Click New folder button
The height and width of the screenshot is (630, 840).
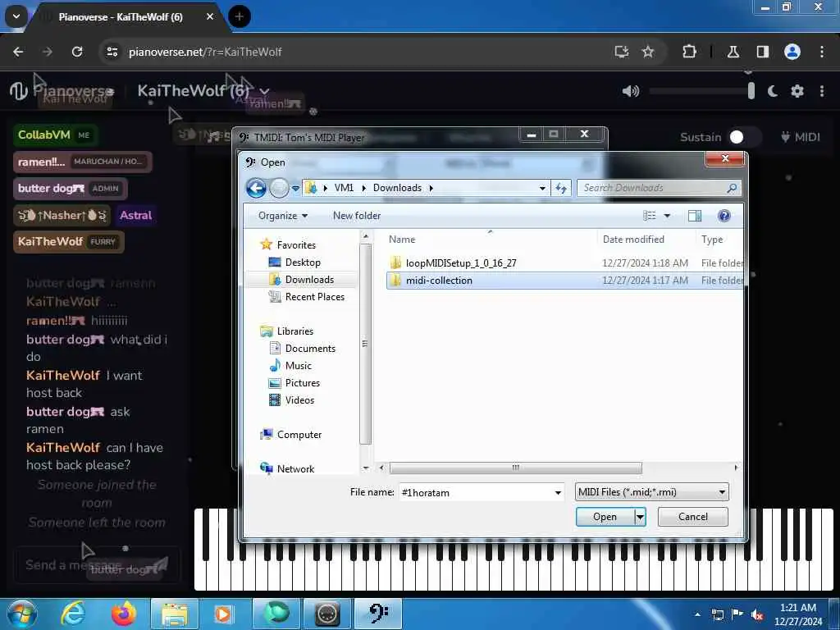pyautogui.click(x=357, y=216)
